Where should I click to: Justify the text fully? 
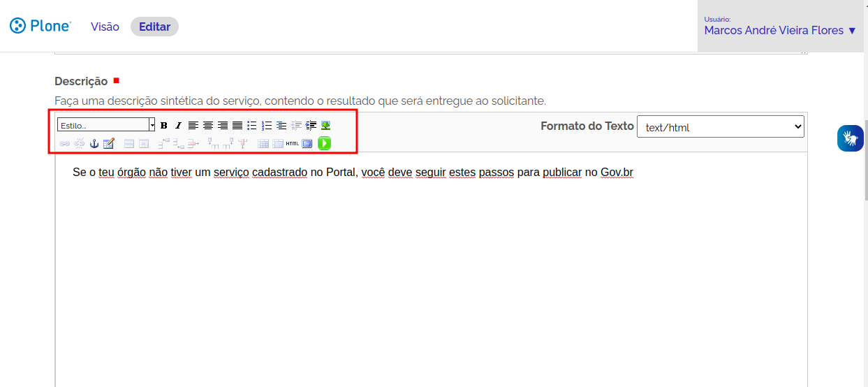click(237, 126)
